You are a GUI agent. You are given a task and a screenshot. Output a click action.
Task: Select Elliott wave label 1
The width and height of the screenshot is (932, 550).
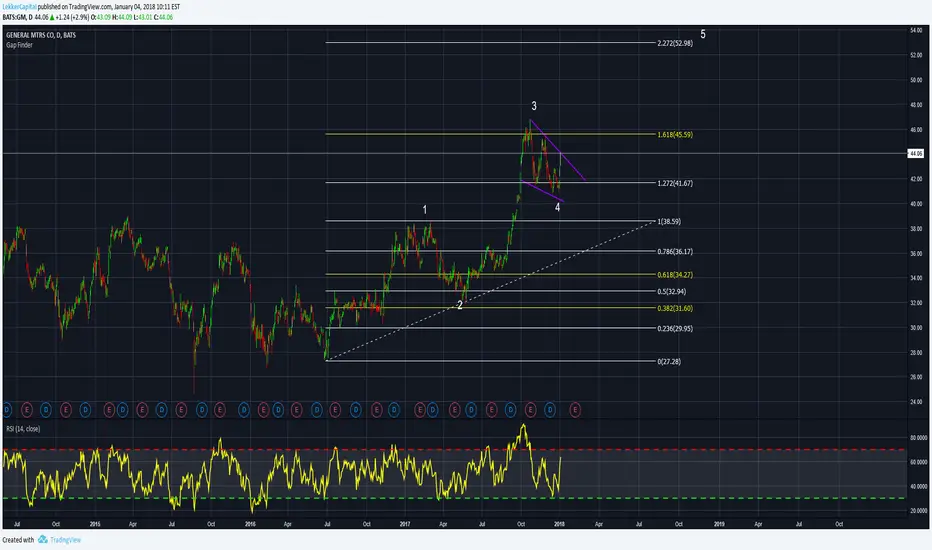click(x=424, y=209)
